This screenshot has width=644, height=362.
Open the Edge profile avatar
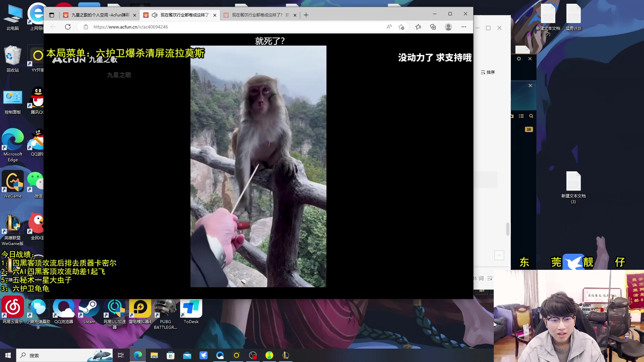click(448, 27)
